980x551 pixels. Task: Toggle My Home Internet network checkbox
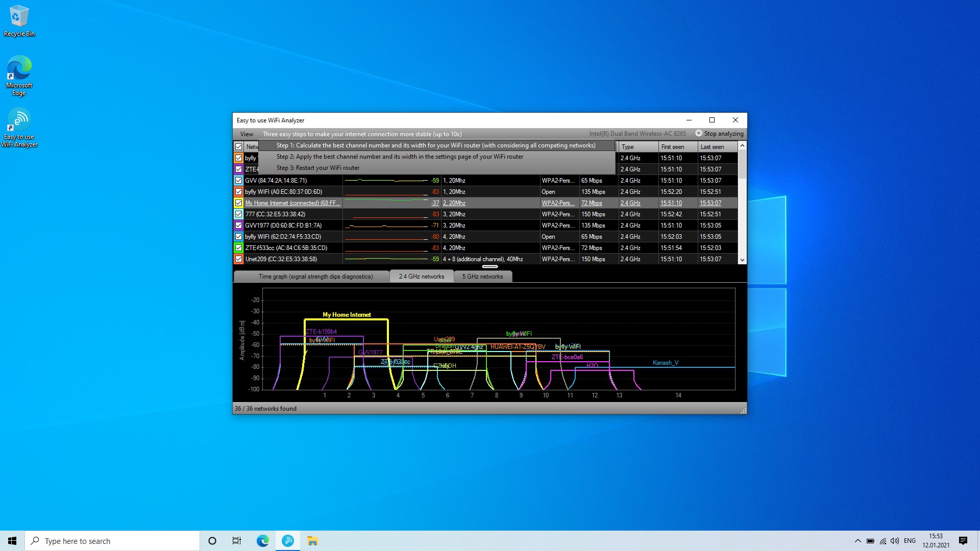tap(238, 203)
